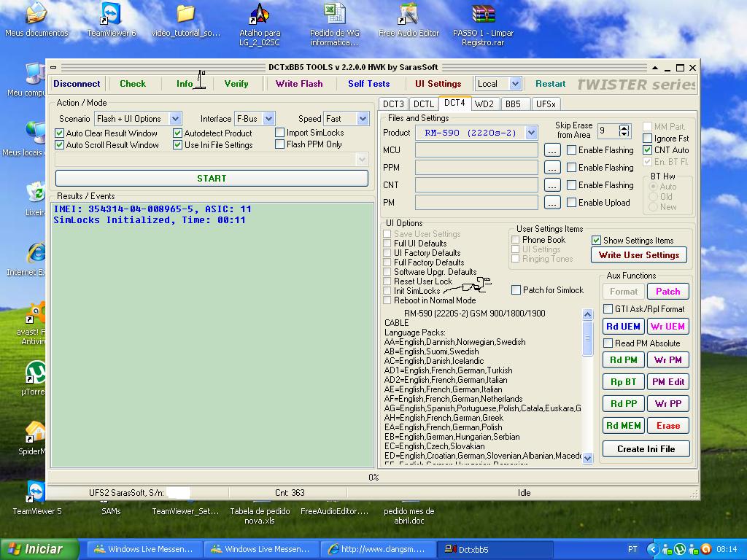The height and width of the screenshot is (560, 747).
Task: Click the language pack list scrollbar thumb
Action: click(588, 338)
